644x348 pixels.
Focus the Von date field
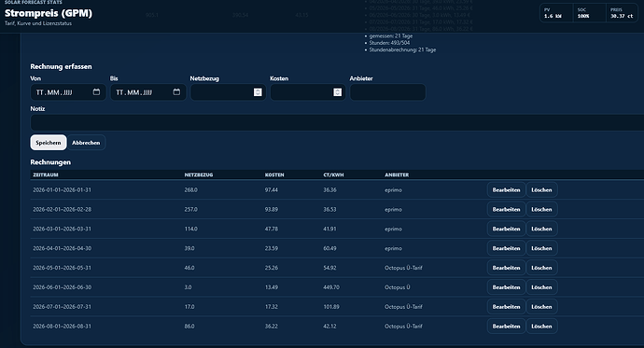coord(68,92)
